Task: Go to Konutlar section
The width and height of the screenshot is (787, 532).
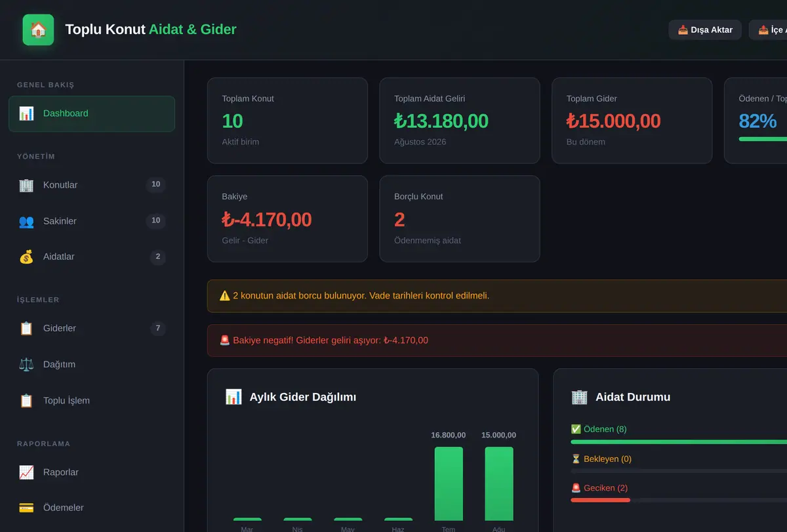Action: point(92,185)
